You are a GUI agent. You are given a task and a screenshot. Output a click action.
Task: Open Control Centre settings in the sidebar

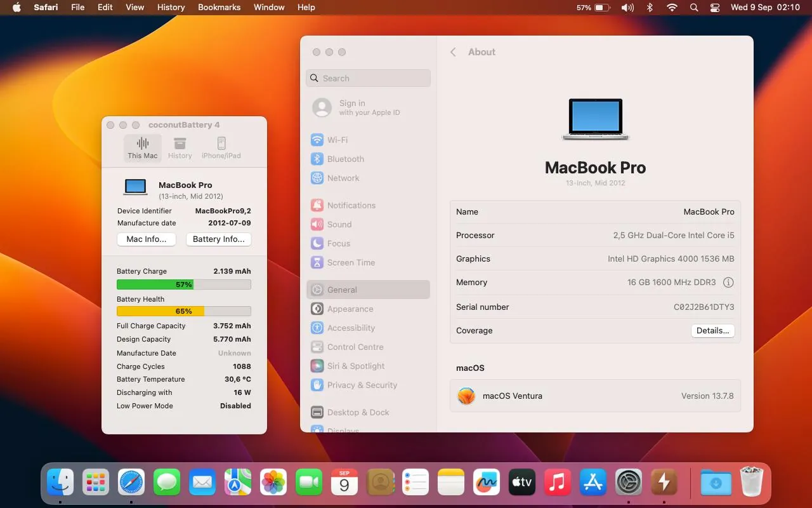click(x=368, y=347)
